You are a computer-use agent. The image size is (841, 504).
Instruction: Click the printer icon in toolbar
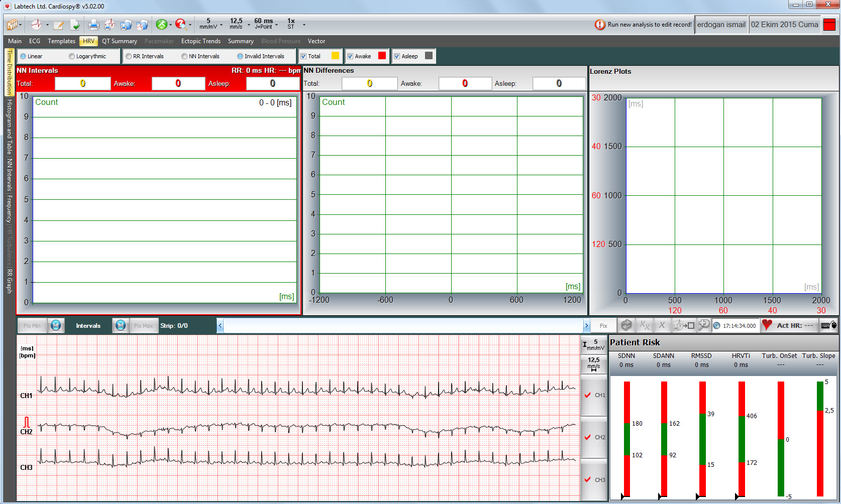(x=93, y=24)
